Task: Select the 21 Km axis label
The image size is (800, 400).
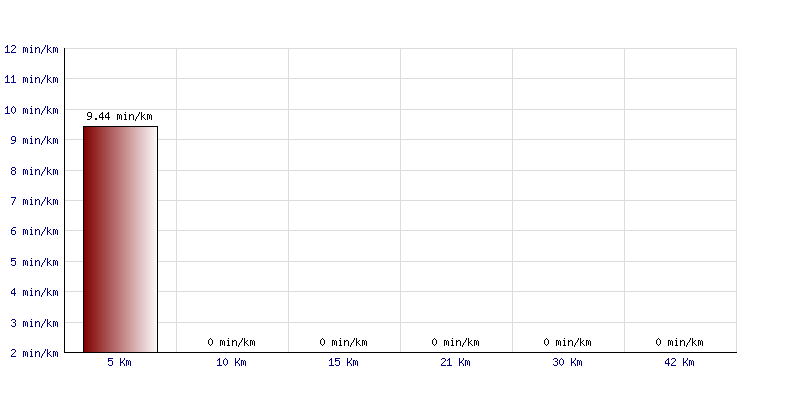Action: click(x=455, y=362)
